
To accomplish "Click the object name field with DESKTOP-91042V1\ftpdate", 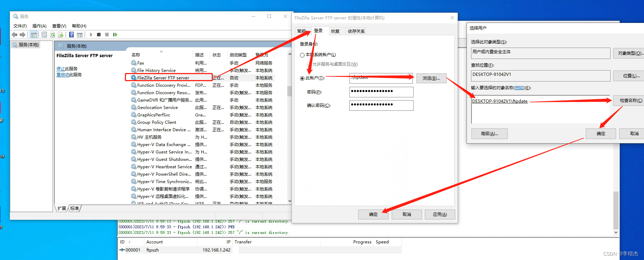I will click(x=541, y=109).
